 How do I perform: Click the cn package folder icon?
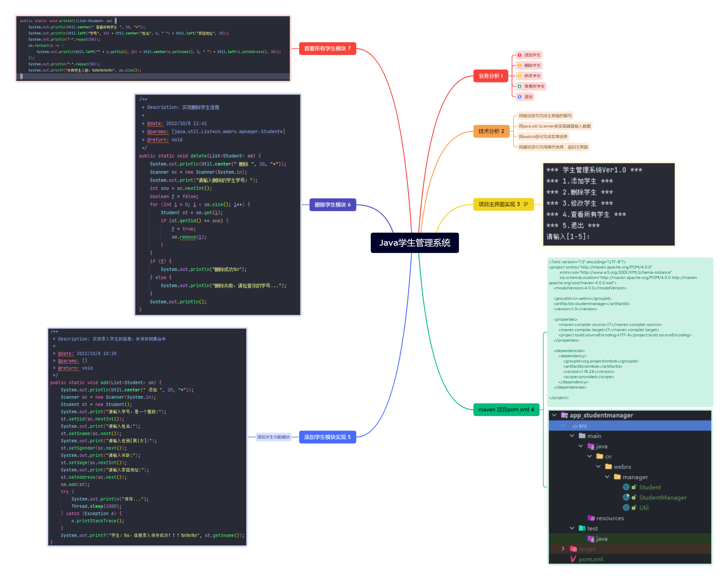click(x=600, y=457)
